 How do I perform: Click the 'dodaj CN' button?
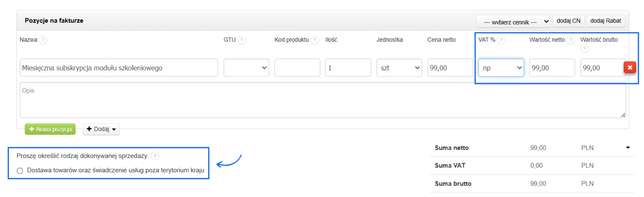coord(568,21)
